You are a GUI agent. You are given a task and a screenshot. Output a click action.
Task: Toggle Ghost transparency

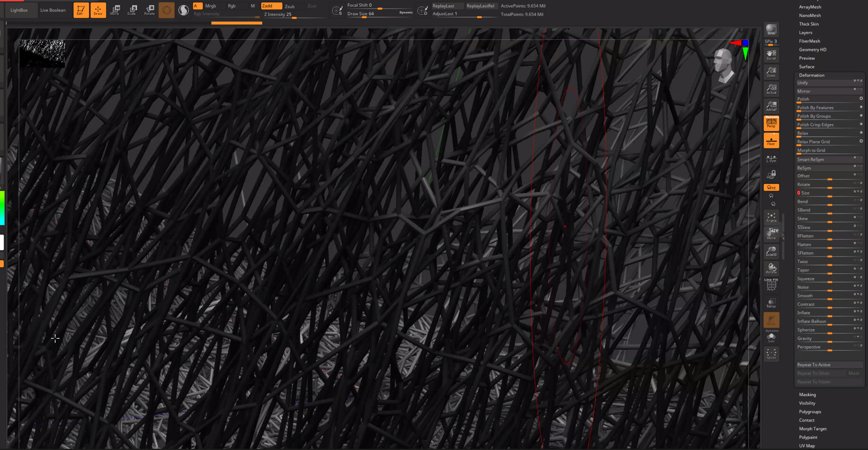[x=771, y=320]
